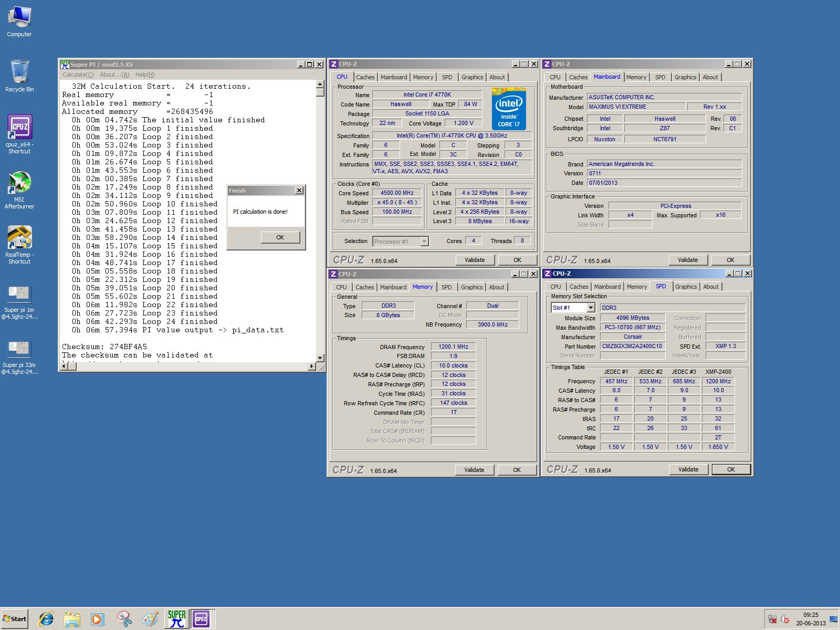Open the media player taskbar icon
Viewport: 840px width, 630px height.
tap(98, 619)
